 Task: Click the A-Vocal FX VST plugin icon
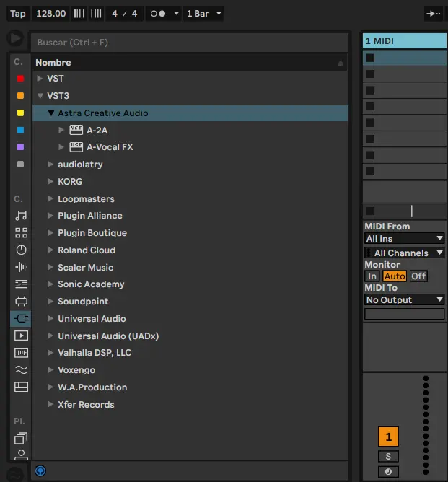(76, 147)
